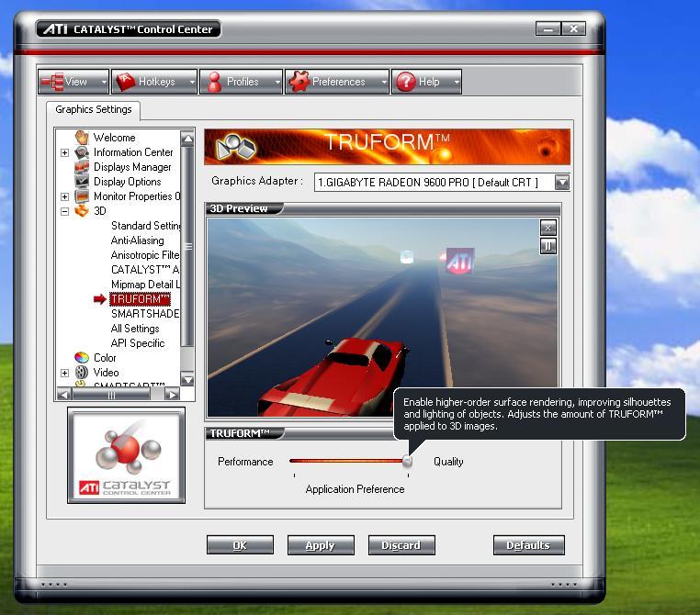Expand the Video tree node
The height and width of the screenshot is (615, 700).
click(64, 373)
